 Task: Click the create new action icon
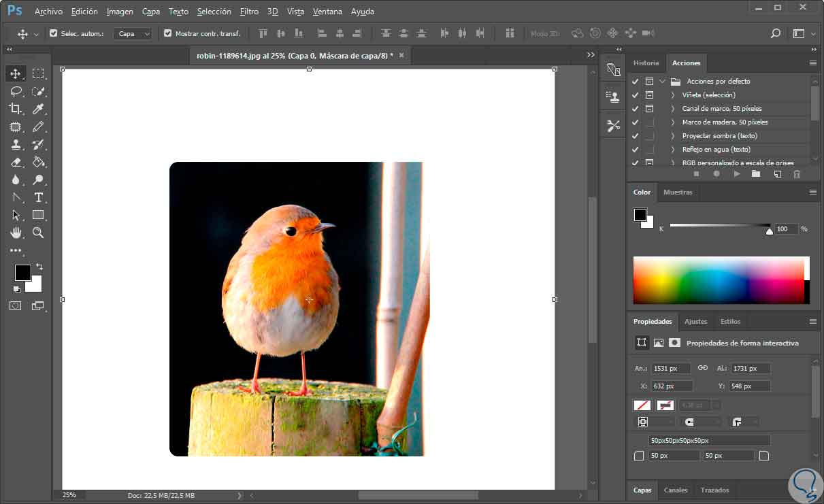point(777,174)
